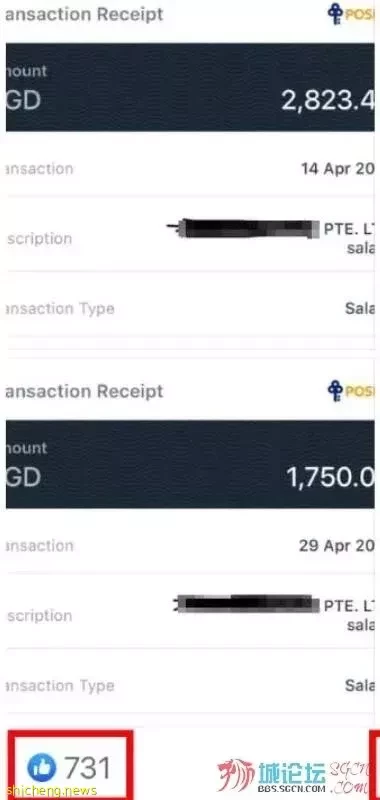The image size is (380, 800).
Task: Click the Description label under 14 Apr
Action: 39,239
